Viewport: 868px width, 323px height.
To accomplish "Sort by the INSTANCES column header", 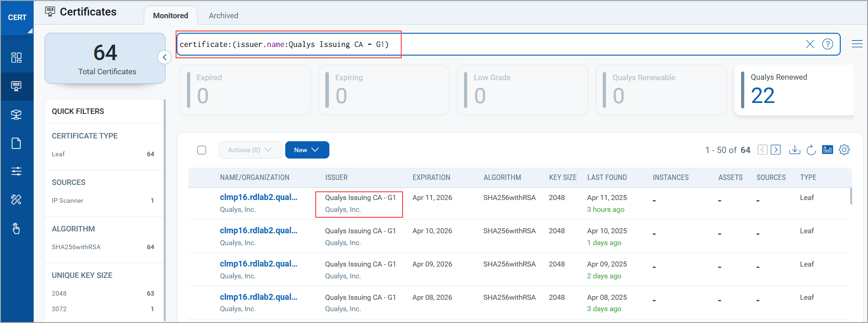I will click(x=671, y=178).
